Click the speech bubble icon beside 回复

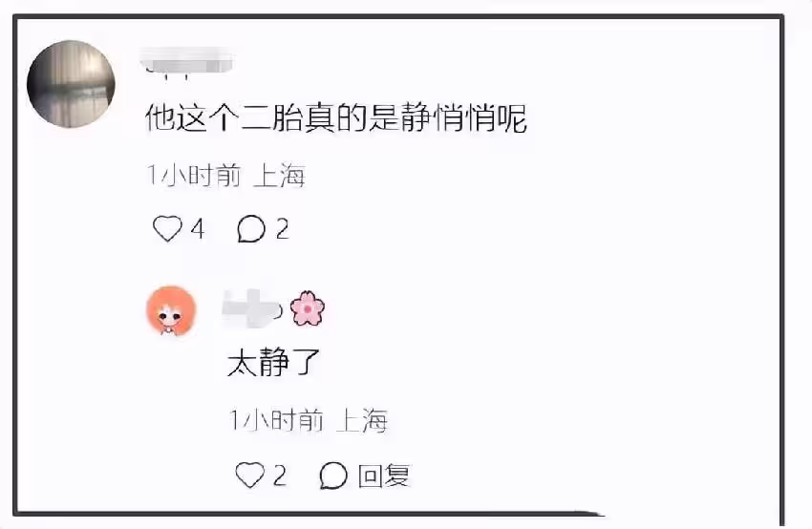pos(333,476)
